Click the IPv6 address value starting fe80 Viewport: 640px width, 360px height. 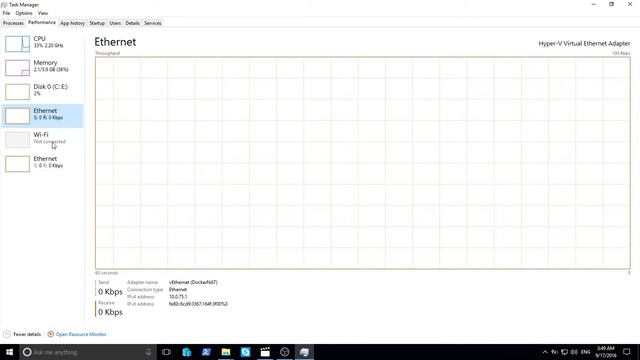(x=198, y=304)
